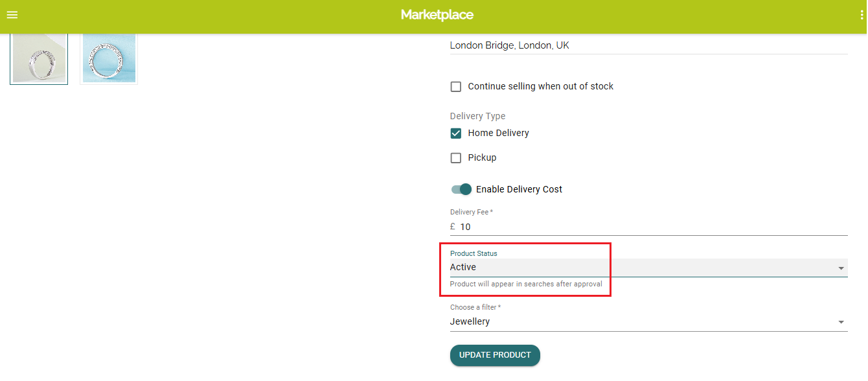Click the Home Delivery label text
Image resolution: width=868 pixels, height=381 pixels.
498,133
